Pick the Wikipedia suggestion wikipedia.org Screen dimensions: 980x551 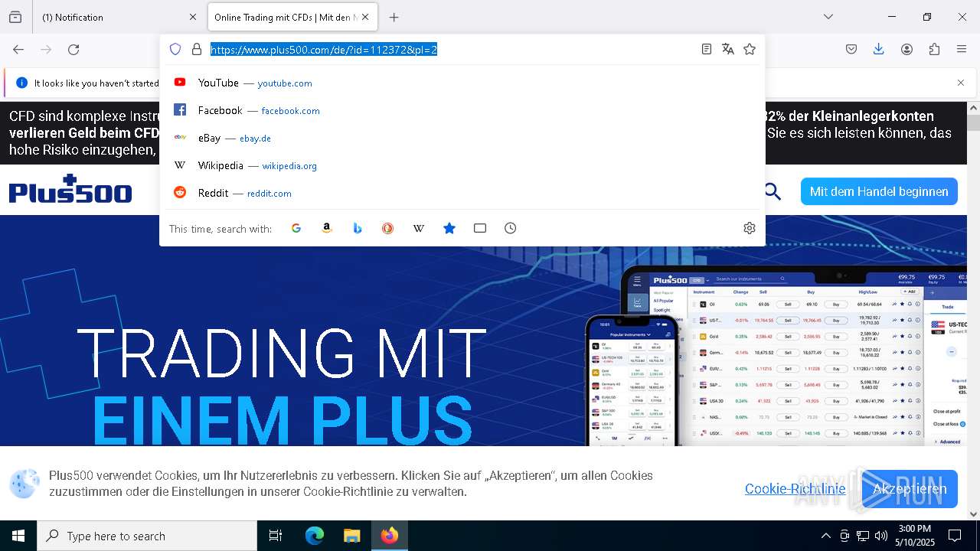(x=462, y=165)
